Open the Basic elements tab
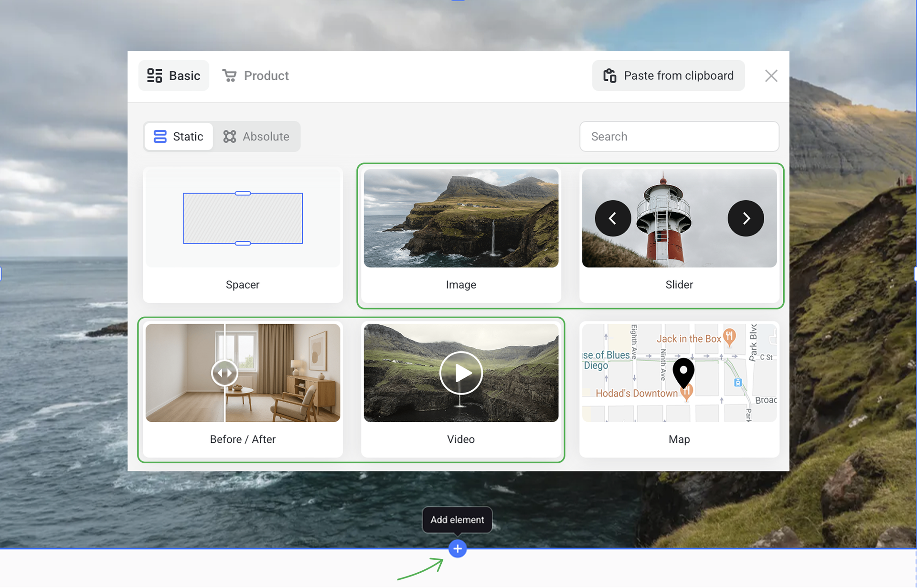This screenshot has height=588, width=917. tap(174, 75)
